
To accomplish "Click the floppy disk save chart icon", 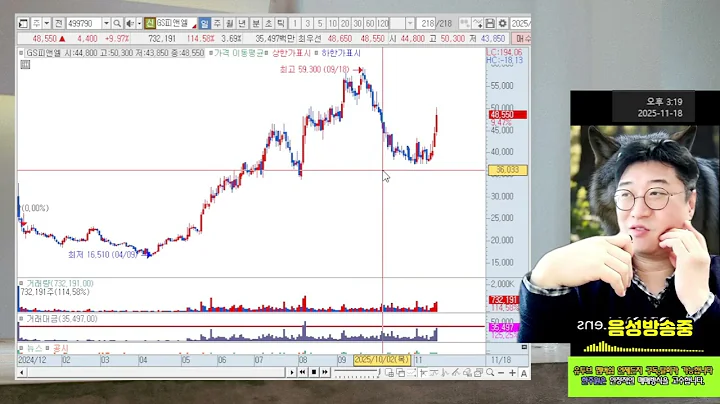I will 490,23.
